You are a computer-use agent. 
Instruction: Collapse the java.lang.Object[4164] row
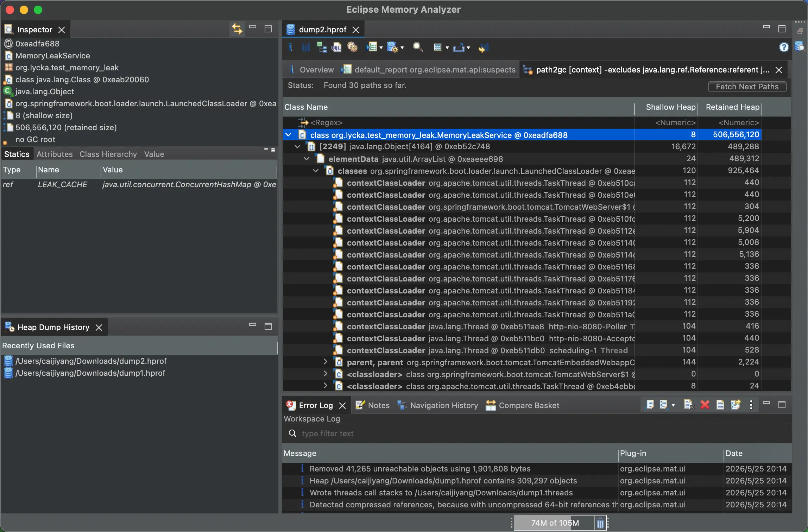tap(298, 147)
